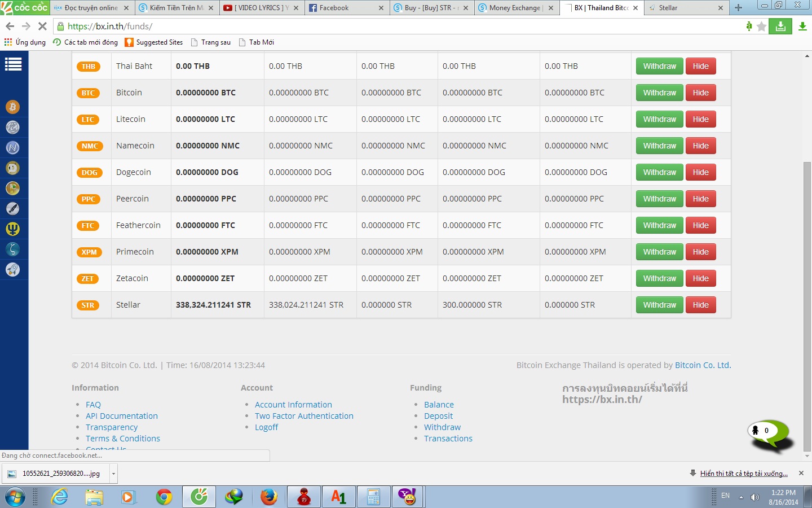Go back with the browser back arrow
The image size is (812, 508).
tap(10, 26)
